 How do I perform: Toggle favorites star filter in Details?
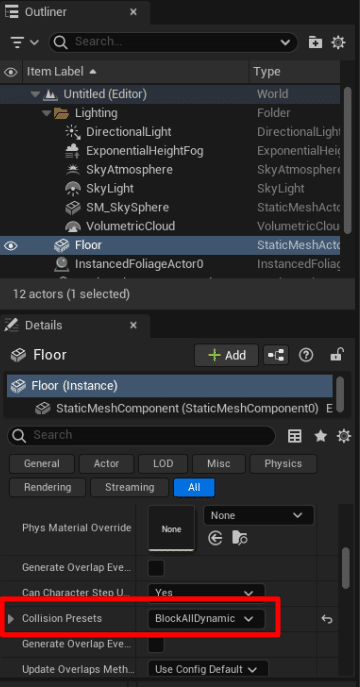pyautogui.click(x=321, y=436)
